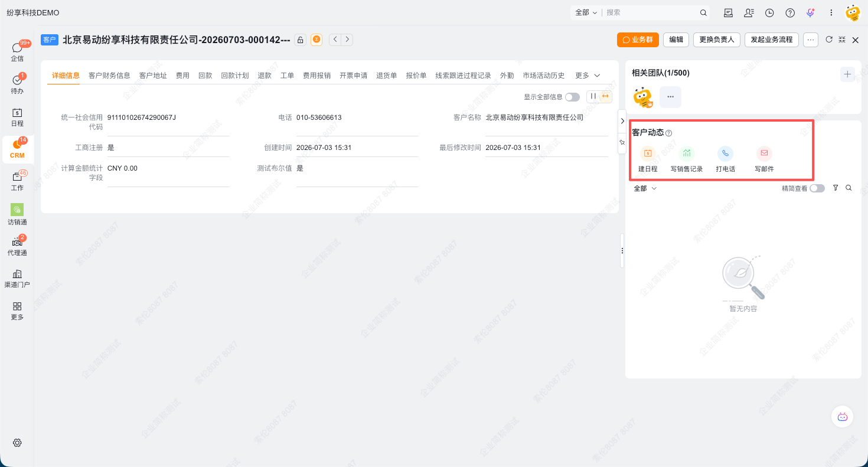Click 打电话 phone call icon
This screenshot has width=868, height=467.
pos(725,154)
